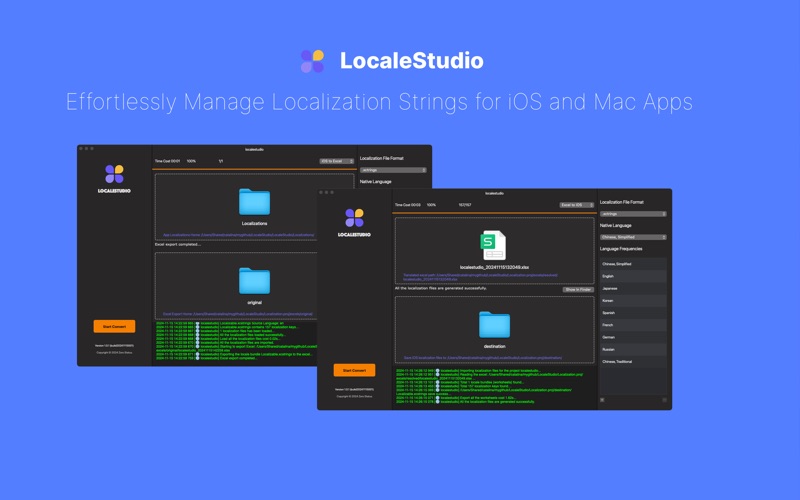Viewport: 800px width, 500px height.
Task: Click the green log output in the front window
Action: [490, 386]
